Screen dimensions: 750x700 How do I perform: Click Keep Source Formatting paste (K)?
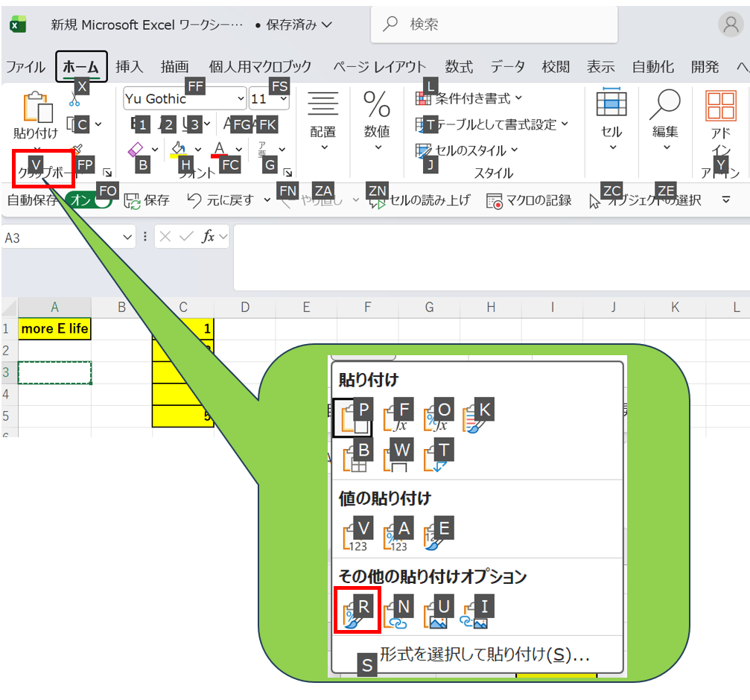pos(477,416)
